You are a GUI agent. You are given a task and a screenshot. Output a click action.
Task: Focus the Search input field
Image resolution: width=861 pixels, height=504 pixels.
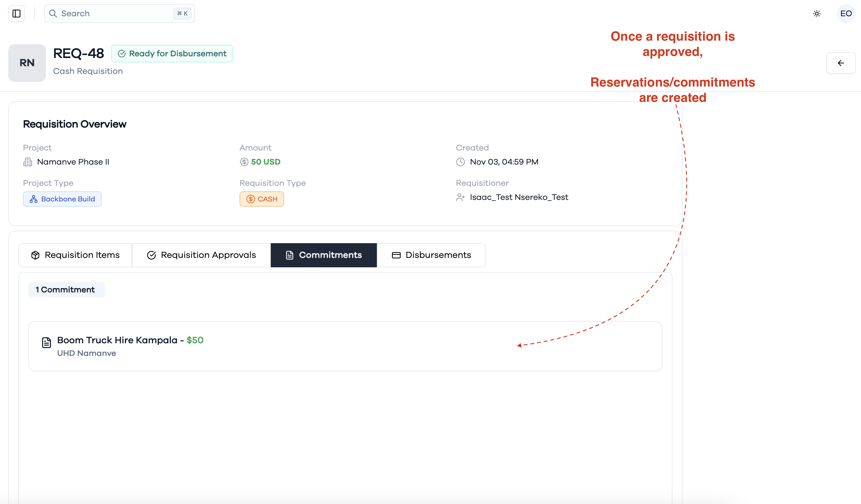pos(120,14)
